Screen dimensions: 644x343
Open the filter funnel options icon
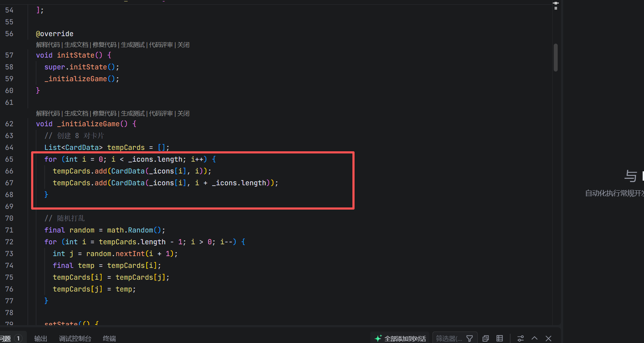click(470, 338)
